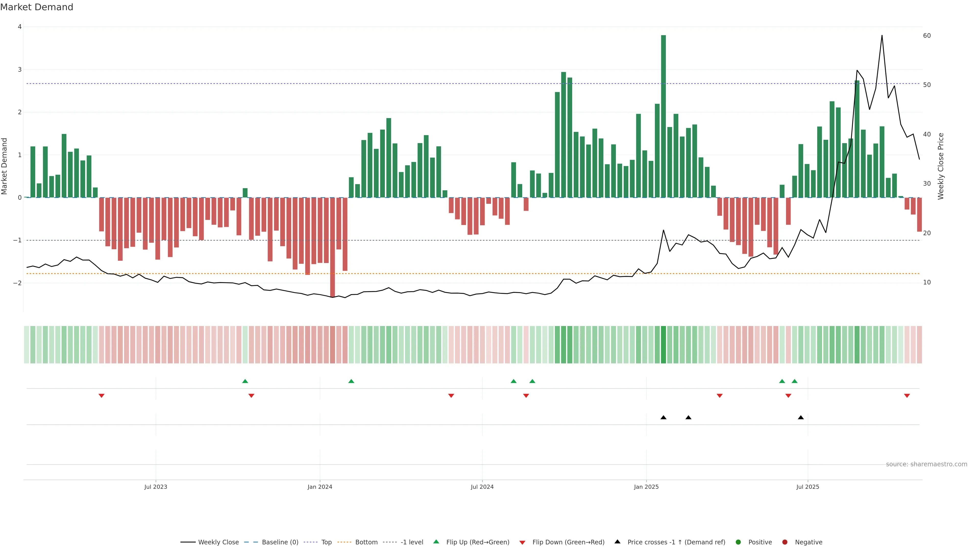
Task: Click the Market Demand chart title
Action: click(x=36, y=7)
